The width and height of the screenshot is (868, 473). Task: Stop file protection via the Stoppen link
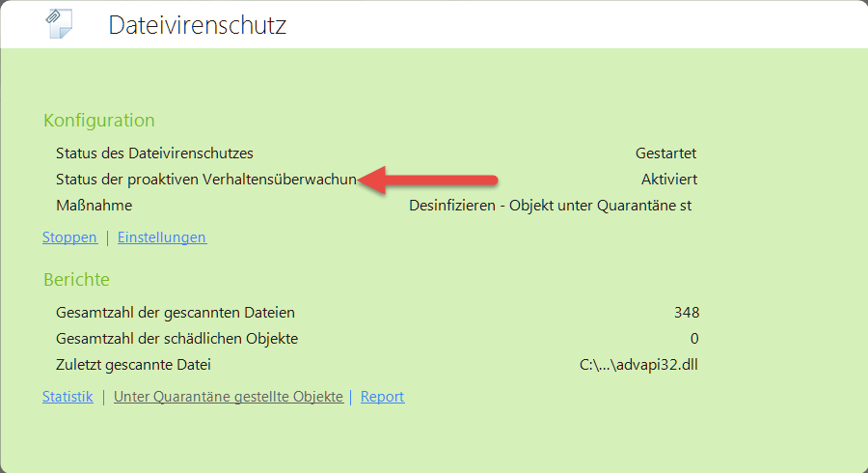click(x=69, y=237)
